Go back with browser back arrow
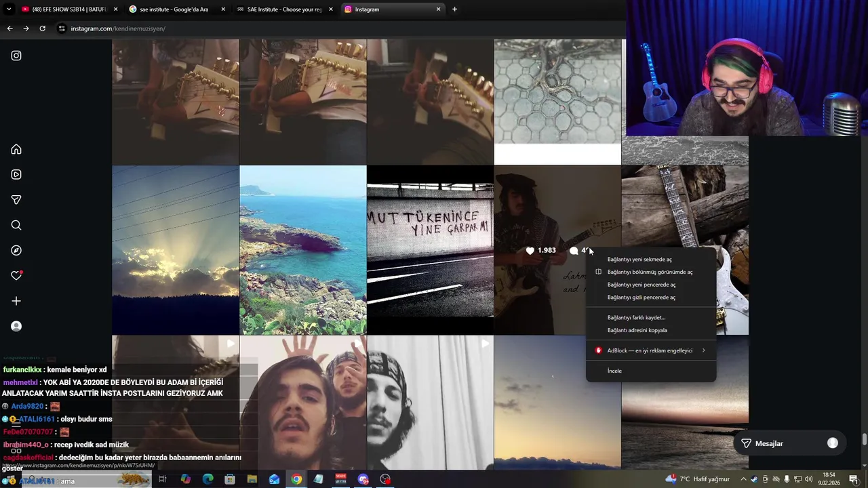The height and width of the screenshot is (488, 868). (x=9, y=28)
